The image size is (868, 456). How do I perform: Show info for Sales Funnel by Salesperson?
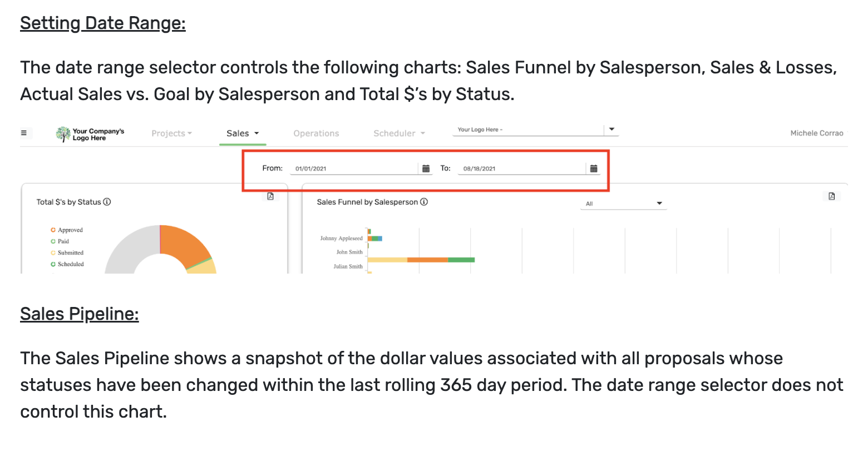tap(424, 202)
